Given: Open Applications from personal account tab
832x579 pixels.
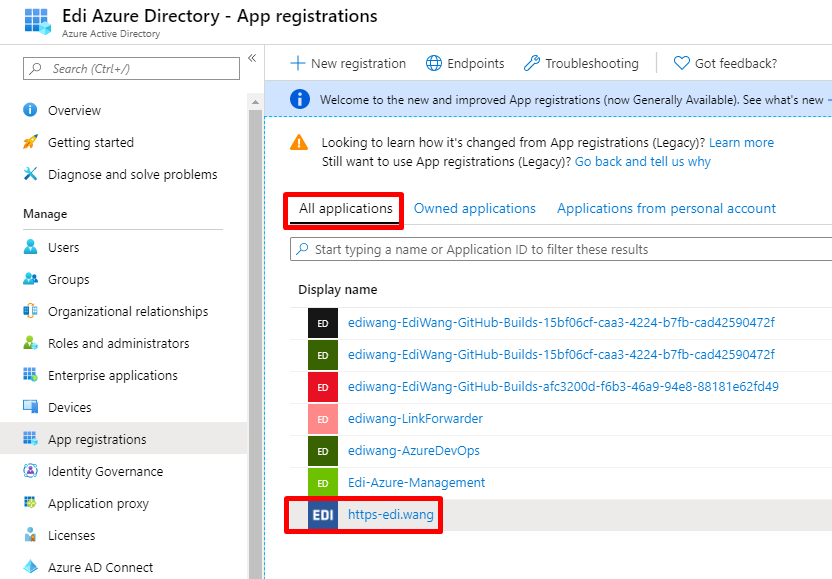Looking at the screenshot, I should pos(666,209).
